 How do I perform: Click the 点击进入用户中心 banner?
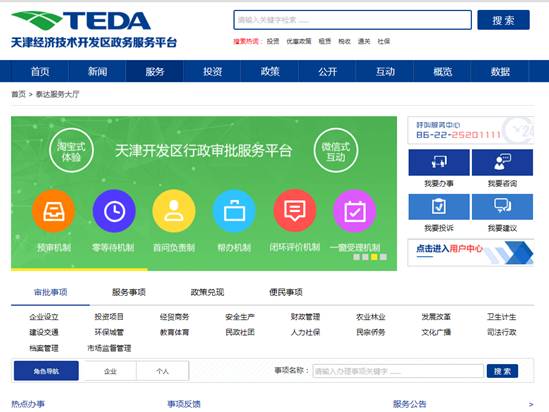click(471, 252)
